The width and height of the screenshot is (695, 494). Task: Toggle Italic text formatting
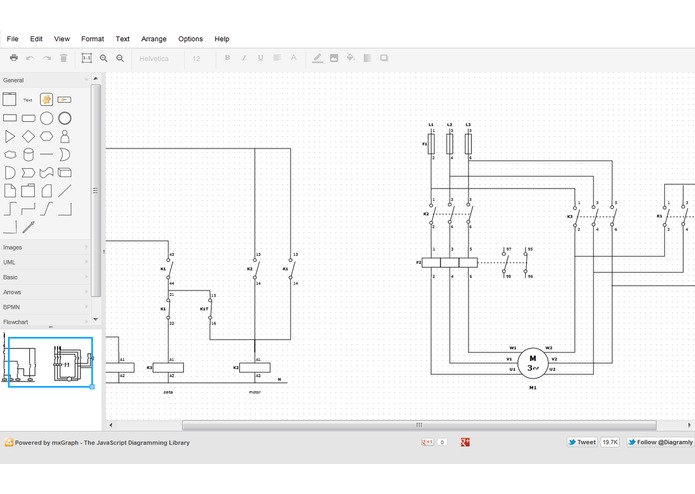[244, 58]
